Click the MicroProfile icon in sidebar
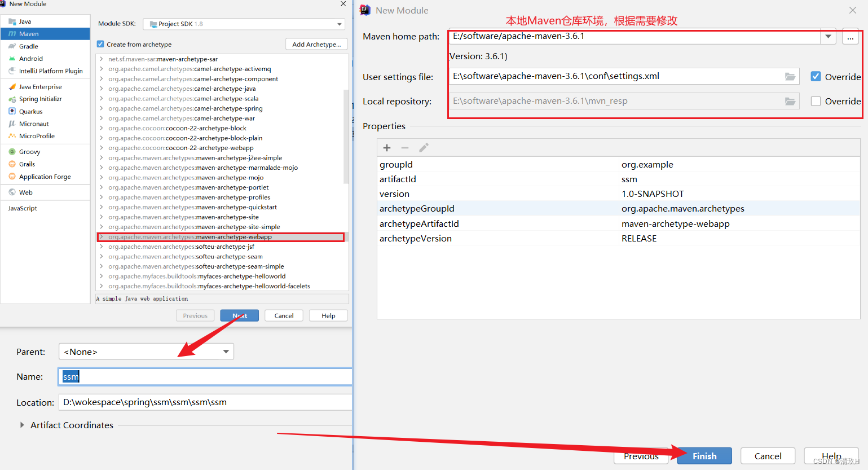The image size is (868, 470). (x=12, y=136)
